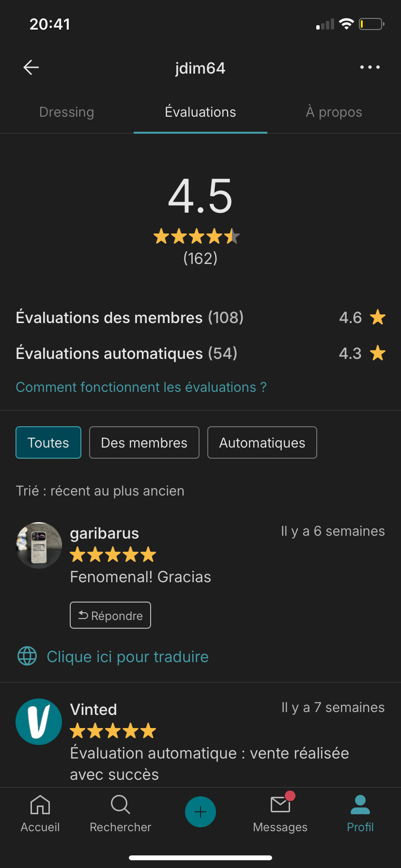Screen dimensions: 401x868
Task: Tap Clique ici pour traduire
Action: (127, 657)
